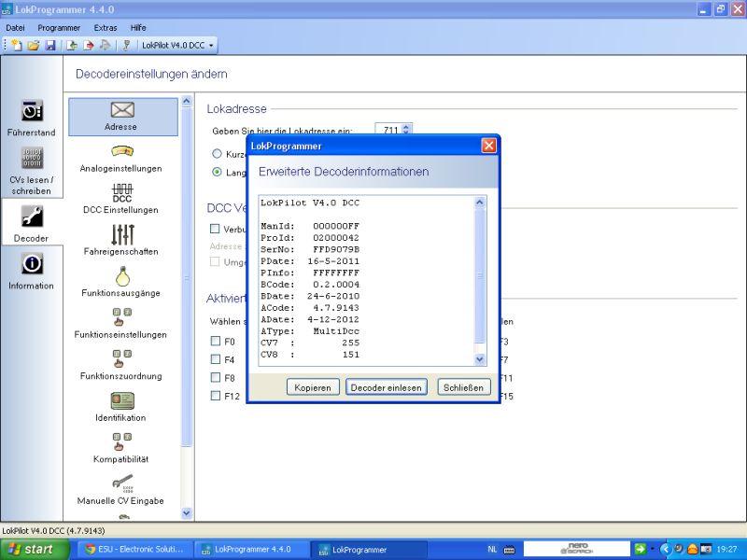747x560 pixels.
Task: Click the Kopieren button
Action: tap(313, 387)
